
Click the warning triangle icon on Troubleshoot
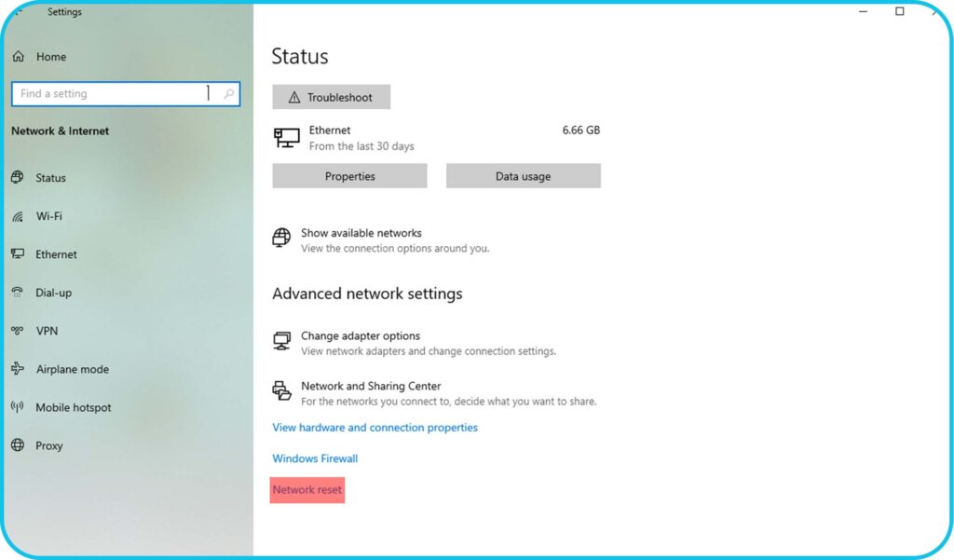(294, 98)
